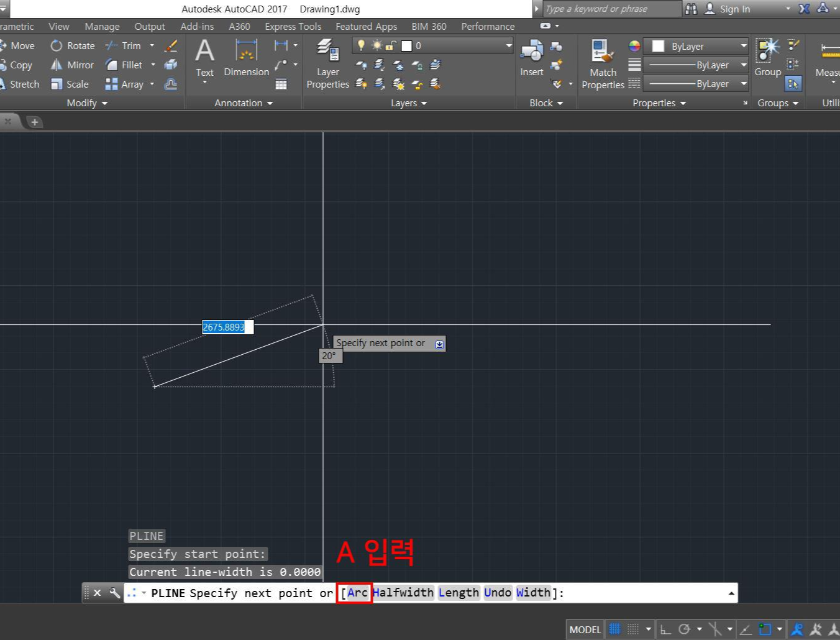Click the Group Edit icon
The image size is (840, 640).
[793, 65]
